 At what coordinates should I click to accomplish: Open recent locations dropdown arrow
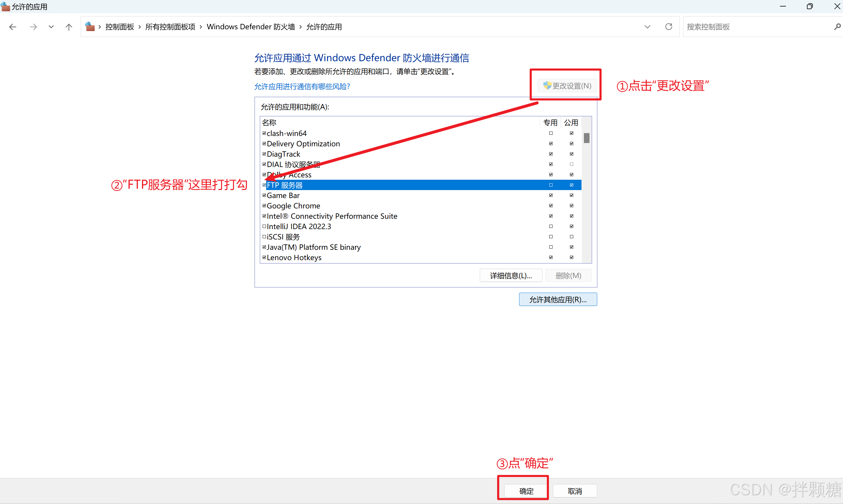coord(51,27)
